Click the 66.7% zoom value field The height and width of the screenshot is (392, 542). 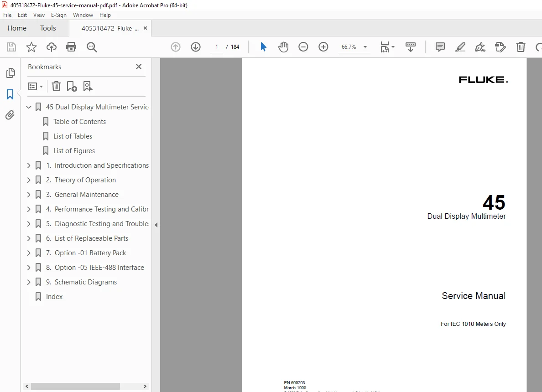coord(349,47)
